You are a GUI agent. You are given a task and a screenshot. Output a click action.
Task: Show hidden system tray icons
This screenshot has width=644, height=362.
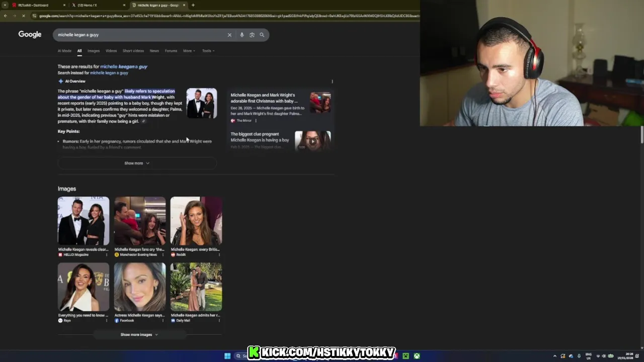(x=555, y=356)
